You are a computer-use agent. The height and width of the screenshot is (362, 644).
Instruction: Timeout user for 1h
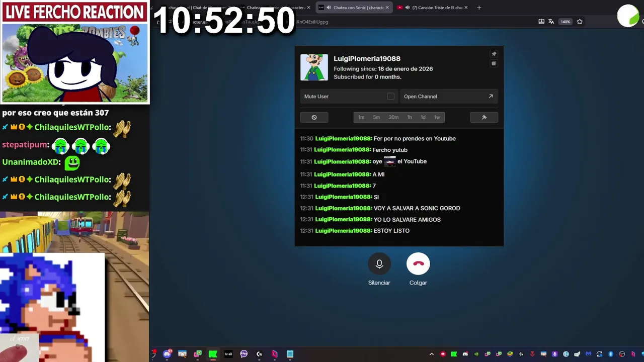pyautogui.click(x=410, y=117)
